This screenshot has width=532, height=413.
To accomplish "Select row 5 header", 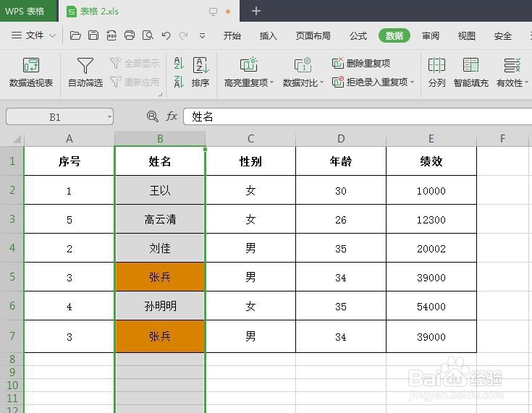I will [x=12, y=277].
